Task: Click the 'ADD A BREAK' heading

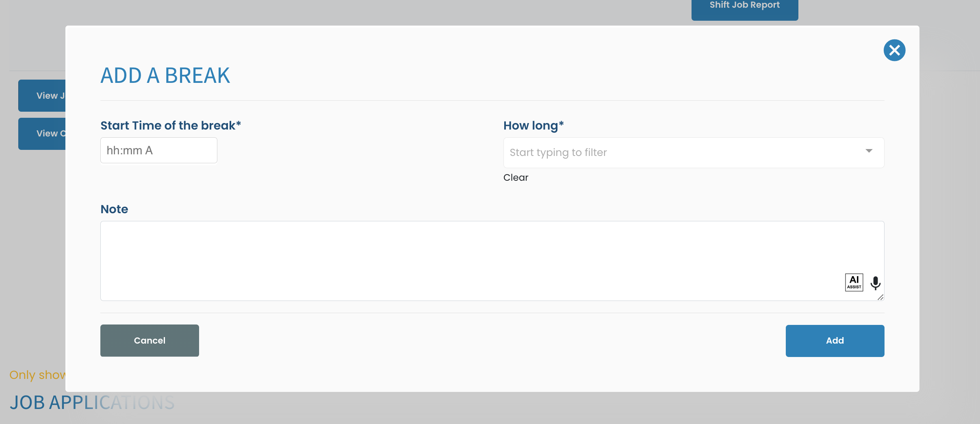Action: (165, 76)
